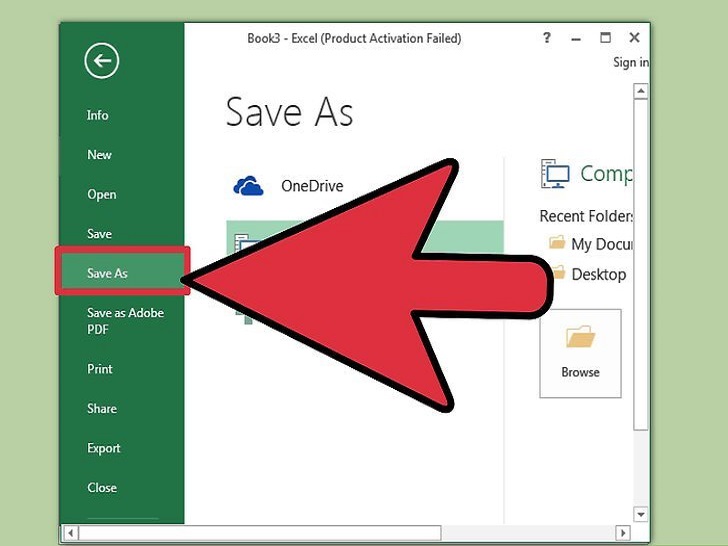Click the Help question mark icon
728x546 pixels.
pos(547,38)
